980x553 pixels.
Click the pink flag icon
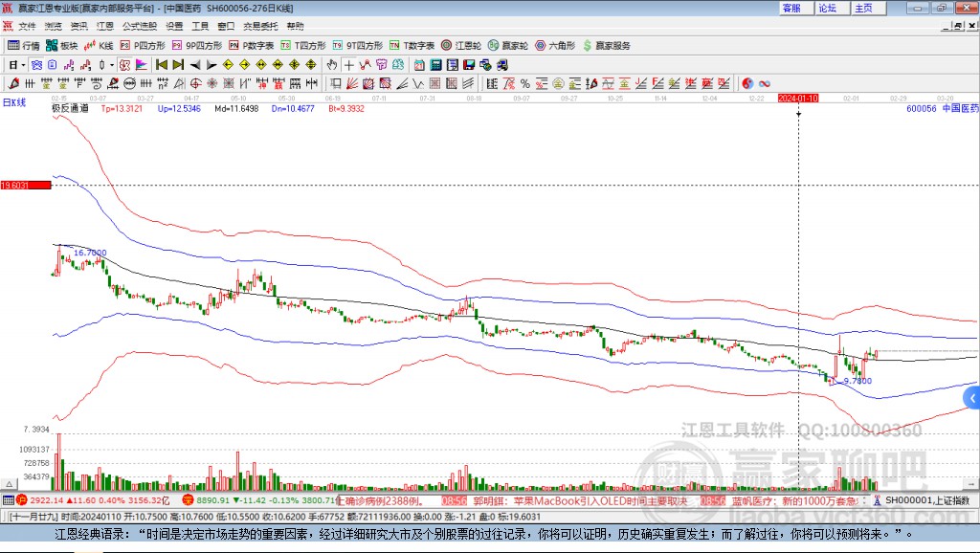pos(142,65)
